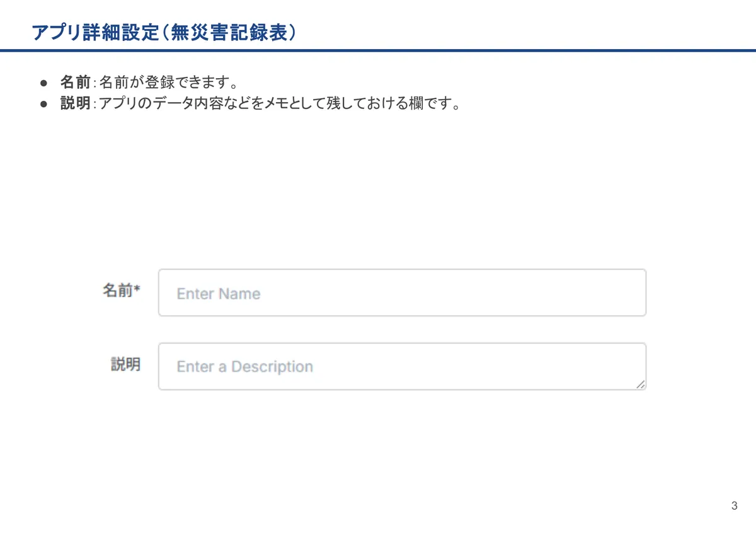This screenshot has height=535, width=756.
Task: Click the bullet line beginning 説明：アプリのデータ内容
Action: point(260,103)
